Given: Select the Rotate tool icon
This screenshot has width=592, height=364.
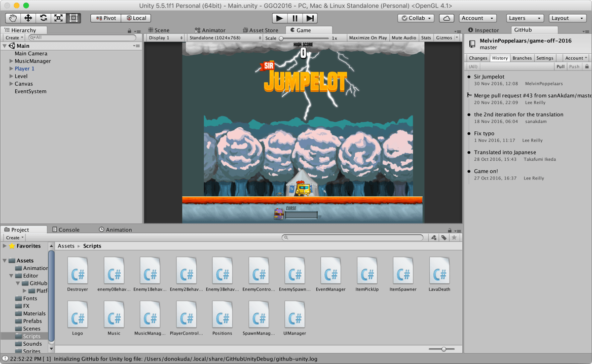Looking at the screenshot, I should pos(44,18).
